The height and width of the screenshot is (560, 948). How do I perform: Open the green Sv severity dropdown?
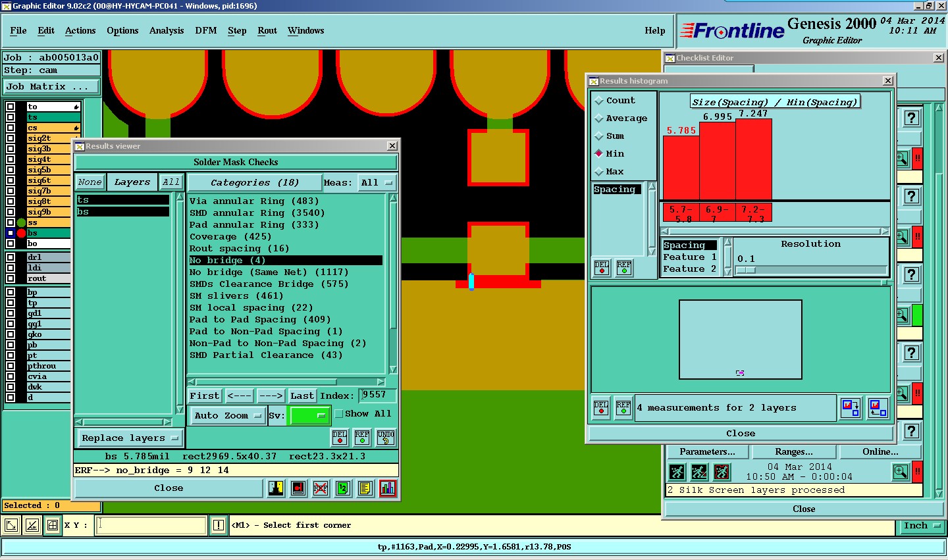(309, 416)
